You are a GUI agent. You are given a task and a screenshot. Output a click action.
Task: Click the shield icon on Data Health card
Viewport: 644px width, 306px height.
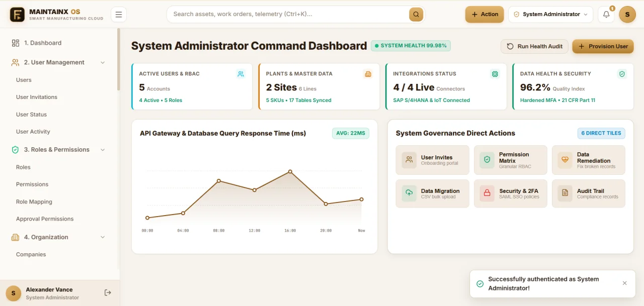point(622,74)
